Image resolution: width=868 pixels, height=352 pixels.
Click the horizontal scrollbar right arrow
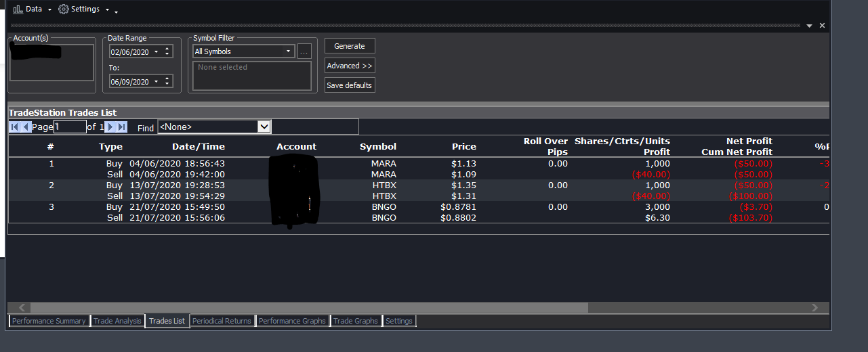tap(814, 307)
